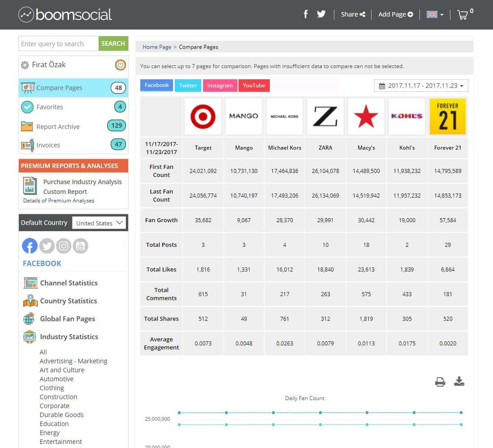Viewport: 493px width, 448px height.
Task: Click the Share button in header
Action: click(353, 14)
